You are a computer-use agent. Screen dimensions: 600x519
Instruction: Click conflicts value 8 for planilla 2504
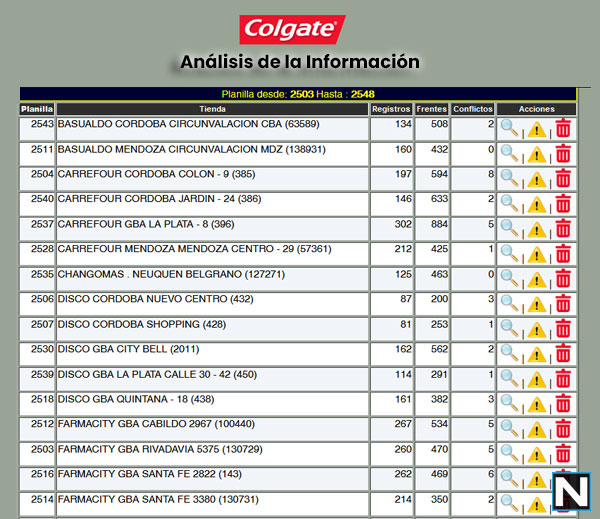click(491, 174)
